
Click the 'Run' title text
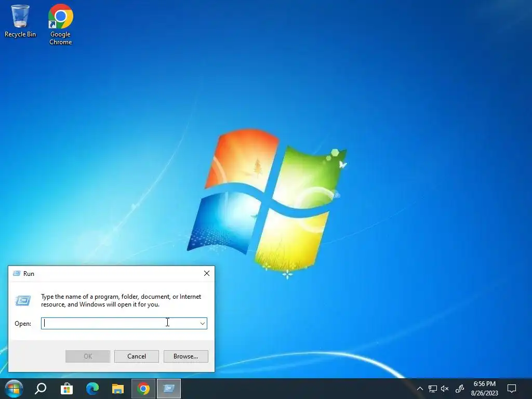point(29,273)
